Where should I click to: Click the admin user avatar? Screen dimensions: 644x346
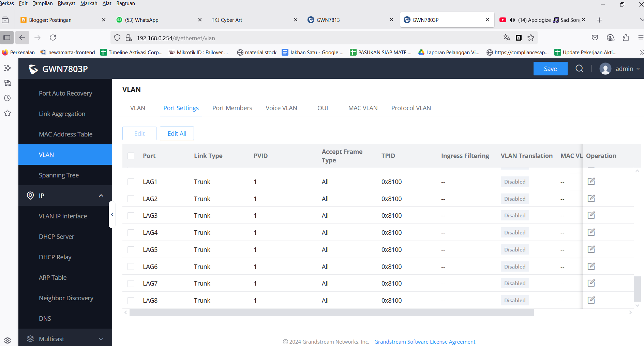605,69
